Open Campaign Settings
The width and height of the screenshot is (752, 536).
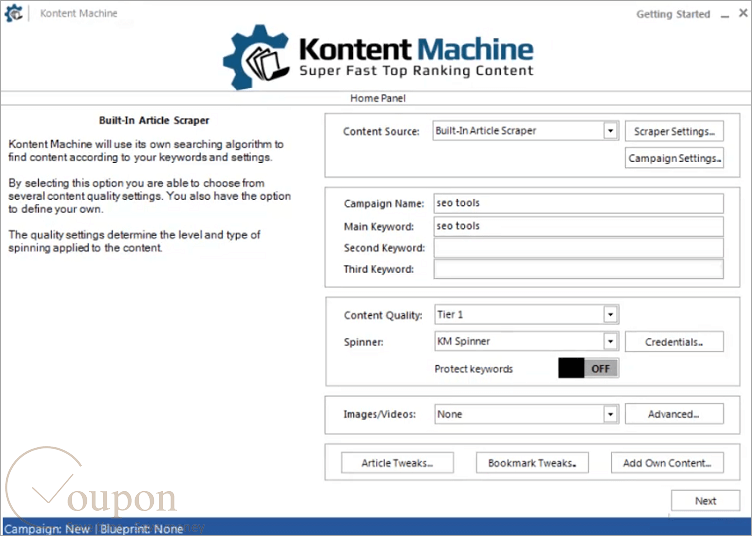[674, 158]
